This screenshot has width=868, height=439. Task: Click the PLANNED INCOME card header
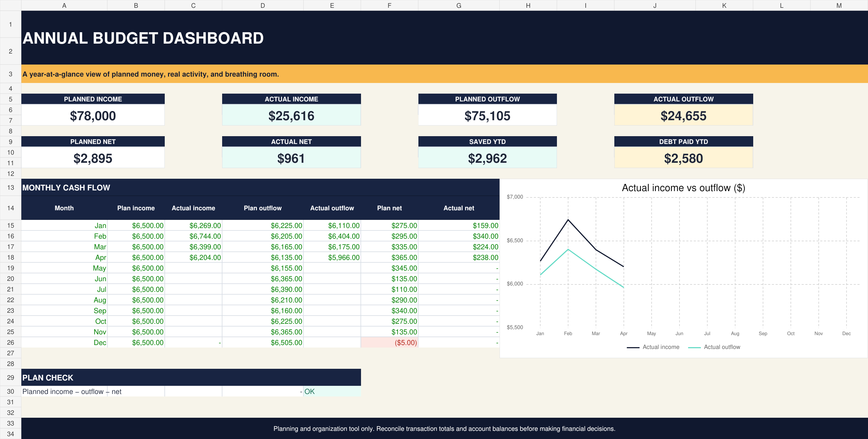pos(93,99)
